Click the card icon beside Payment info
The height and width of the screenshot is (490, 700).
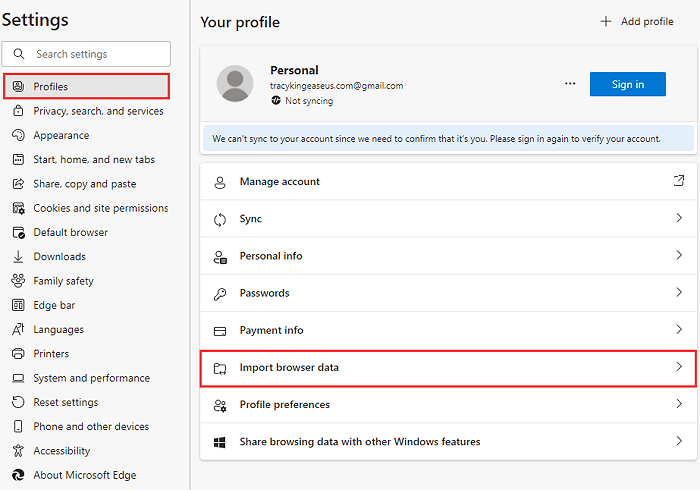[x=220, y=331]
